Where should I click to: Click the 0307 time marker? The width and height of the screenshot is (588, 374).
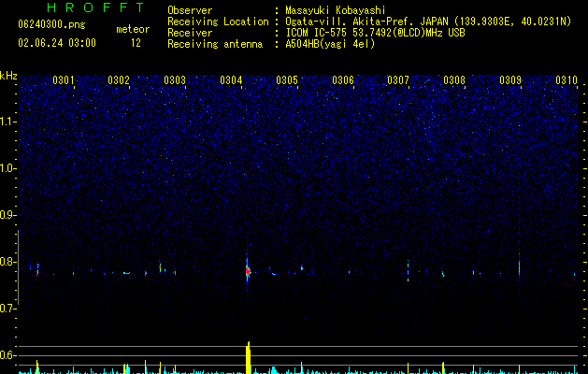coord(398,79)
